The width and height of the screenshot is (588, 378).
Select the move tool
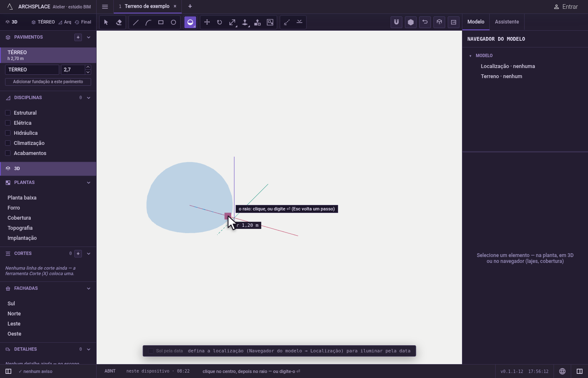pyautogui.click(x=207, y=22)
